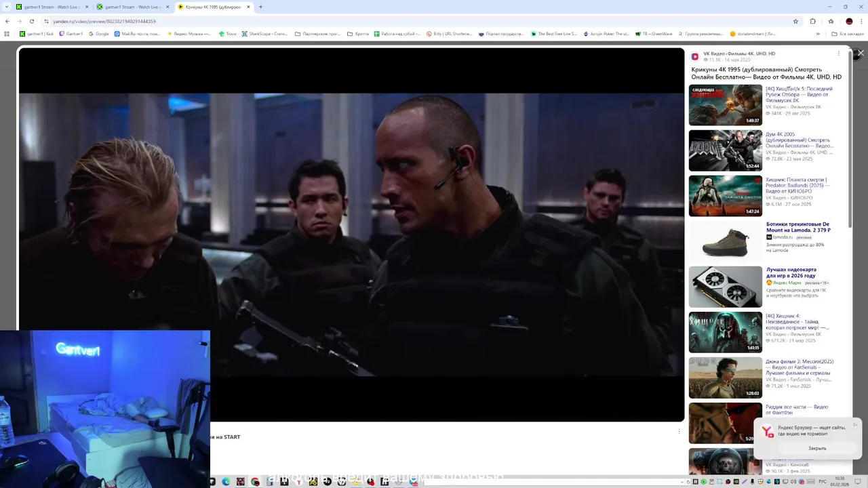Click the trekking boot ad image
The width and height of the screenshot is (868, 488).
(726, 242)
